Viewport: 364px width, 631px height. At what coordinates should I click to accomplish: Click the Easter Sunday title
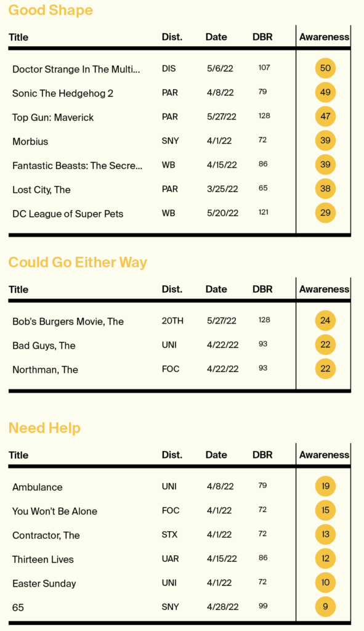tap(44, 584)
